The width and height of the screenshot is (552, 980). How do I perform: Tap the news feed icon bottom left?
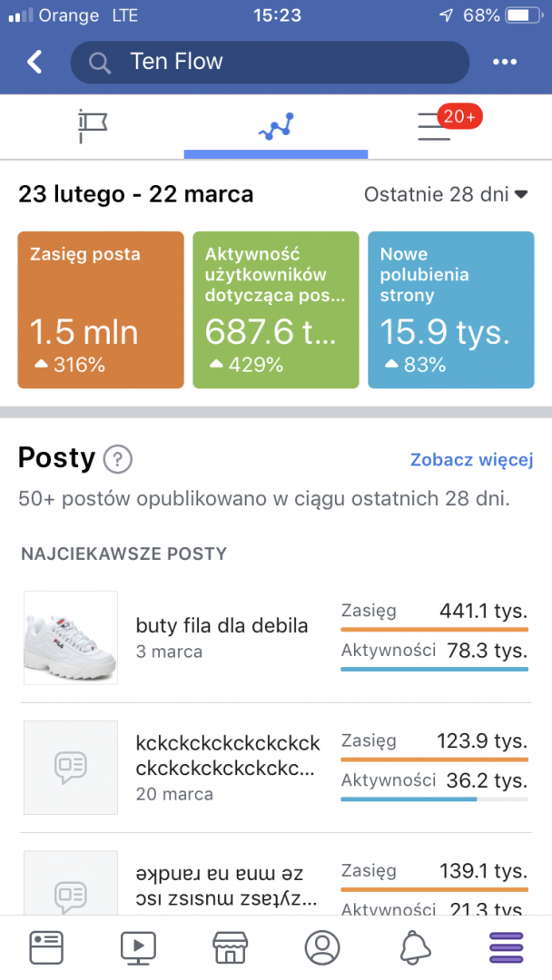[x=45, y=946]
